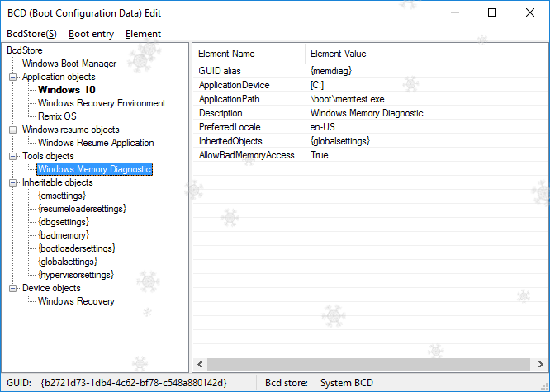
Task: Select the Application objects tree label
Action: 59,77
